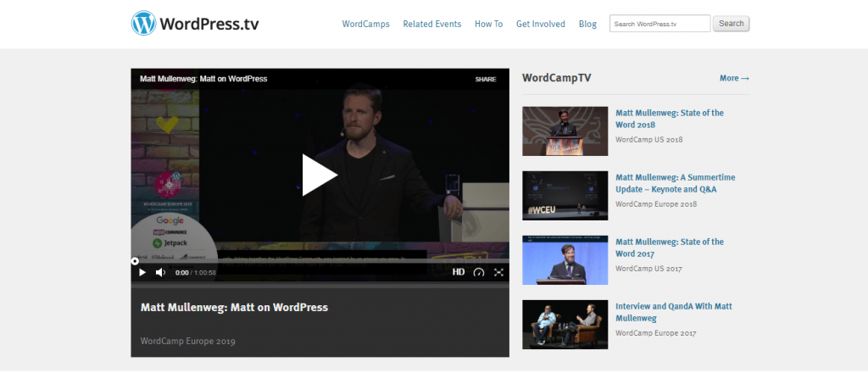Image resolution: width=868 pixels, height=373 pixels.
Task: Click WordCamp Europe 2018 event text
Action: 656,204
